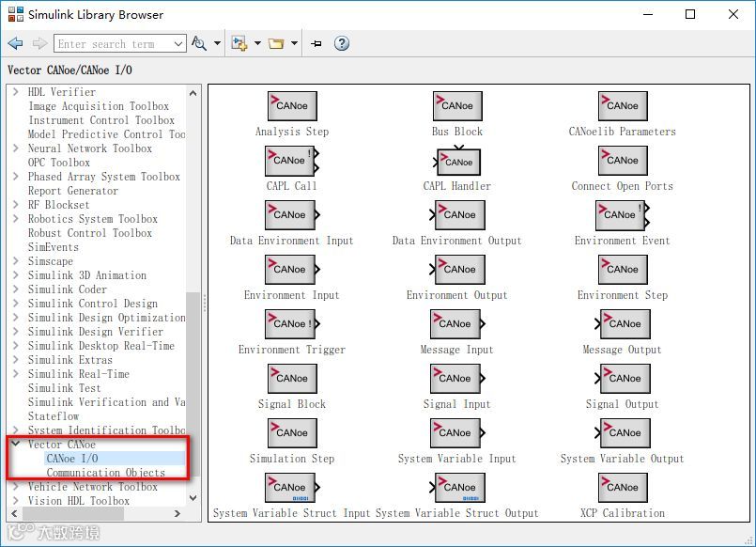
Task: Select the Signal Block icon
Action: 292,379
